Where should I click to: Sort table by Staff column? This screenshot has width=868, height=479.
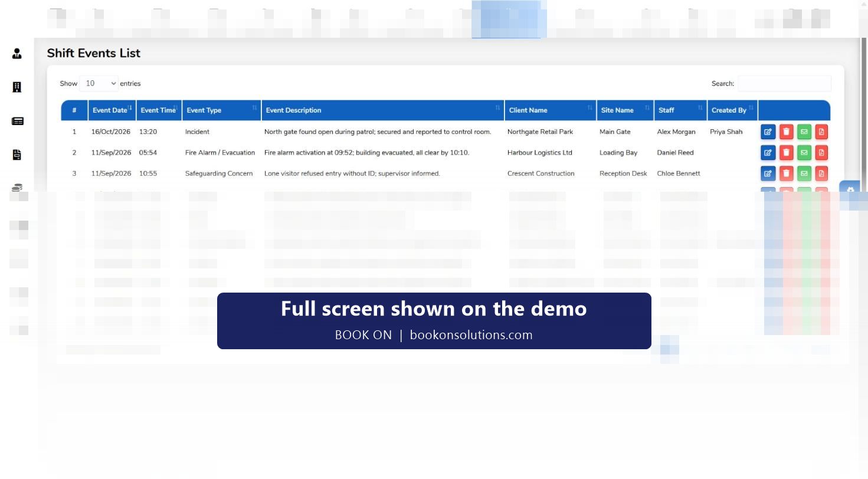click(x=681, y=110)
